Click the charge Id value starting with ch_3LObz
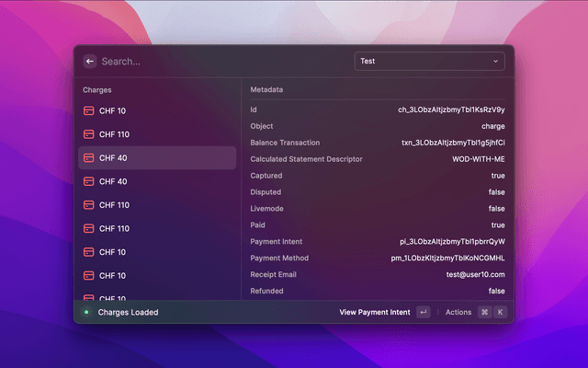588x368 pixels. pos(450,109)
